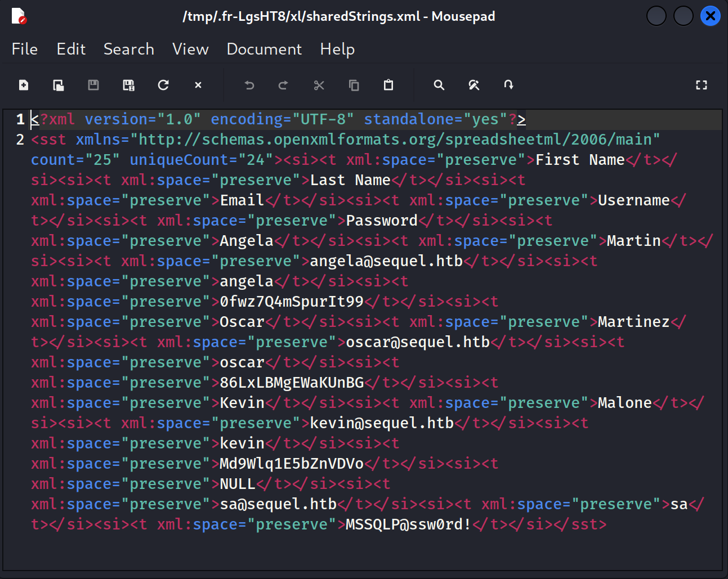This screenshot has width=728, height=579.
Task: Click the Paste clipboard icon
Action: point(388,85)
